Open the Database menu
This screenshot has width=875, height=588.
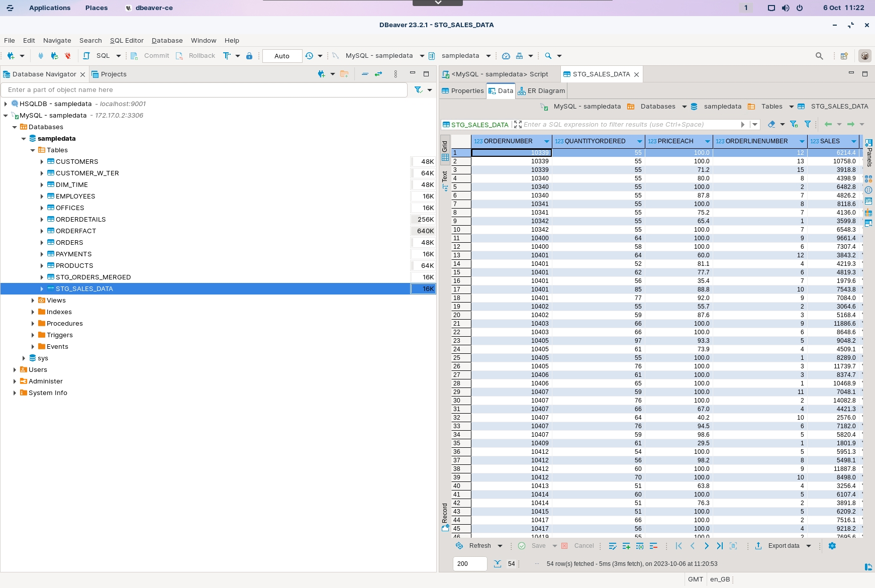(x=167, y=40)
